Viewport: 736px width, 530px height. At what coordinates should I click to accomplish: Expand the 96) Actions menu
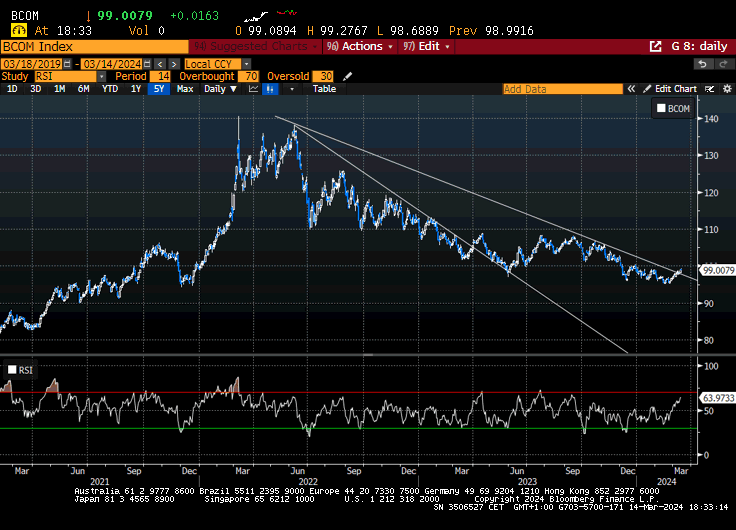(360, 46)
